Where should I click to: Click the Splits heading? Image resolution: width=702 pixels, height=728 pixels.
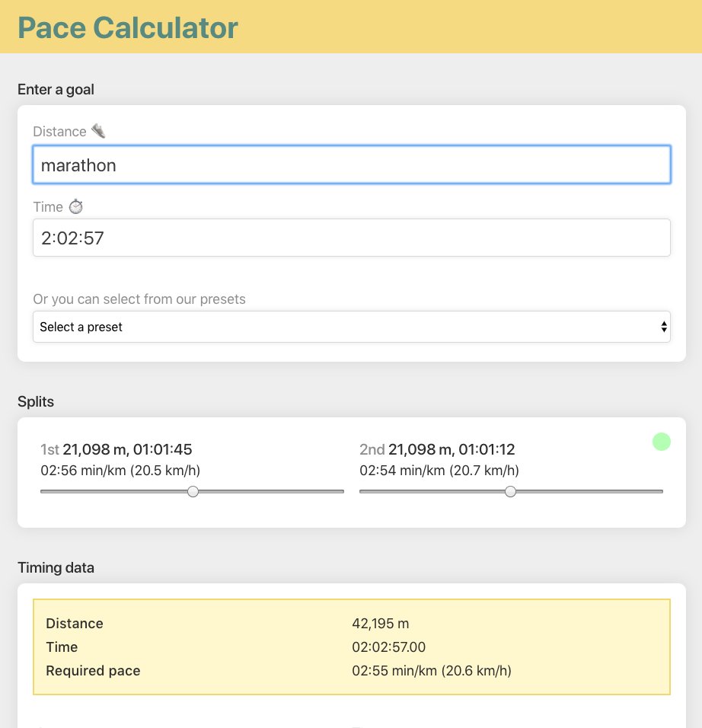point(36,401)
